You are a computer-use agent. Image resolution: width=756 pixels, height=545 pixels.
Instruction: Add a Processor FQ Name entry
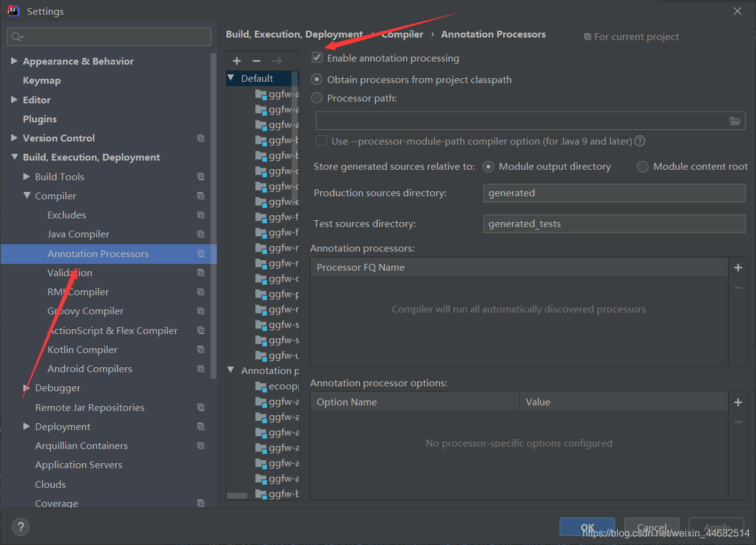(x=738, y=268)
